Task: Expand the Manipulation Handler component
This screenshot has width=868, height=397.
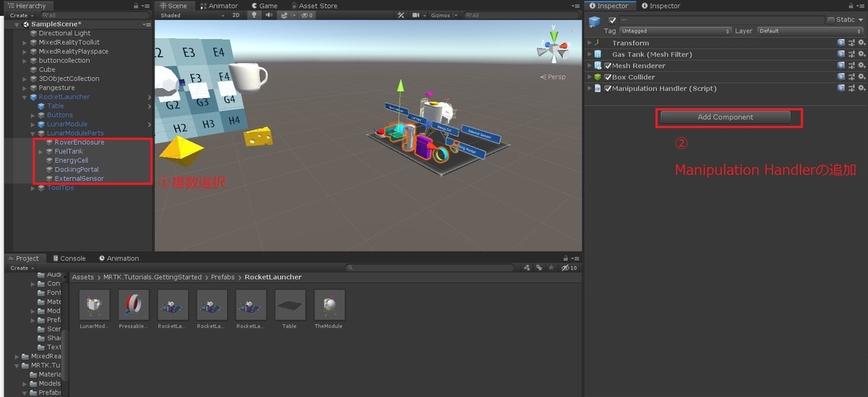Action: (590, 88)
